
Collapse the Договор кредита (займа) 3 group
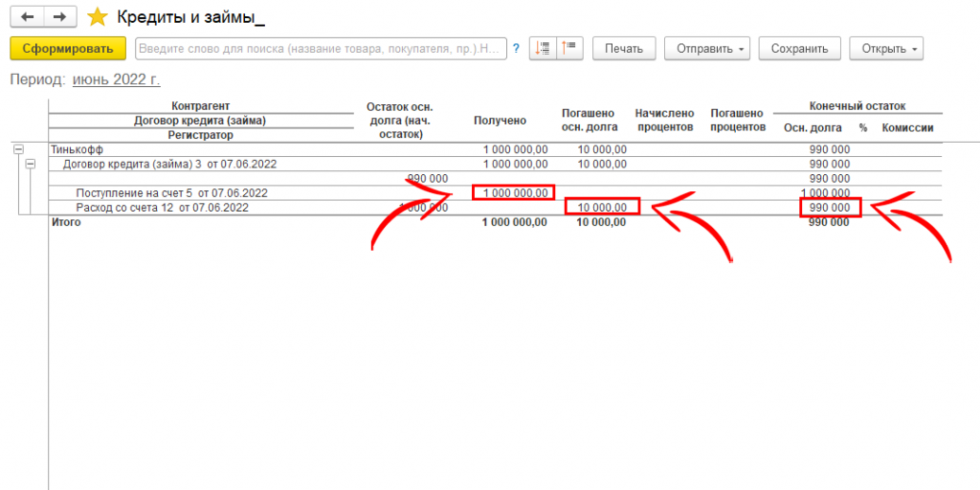coord(30,165)
